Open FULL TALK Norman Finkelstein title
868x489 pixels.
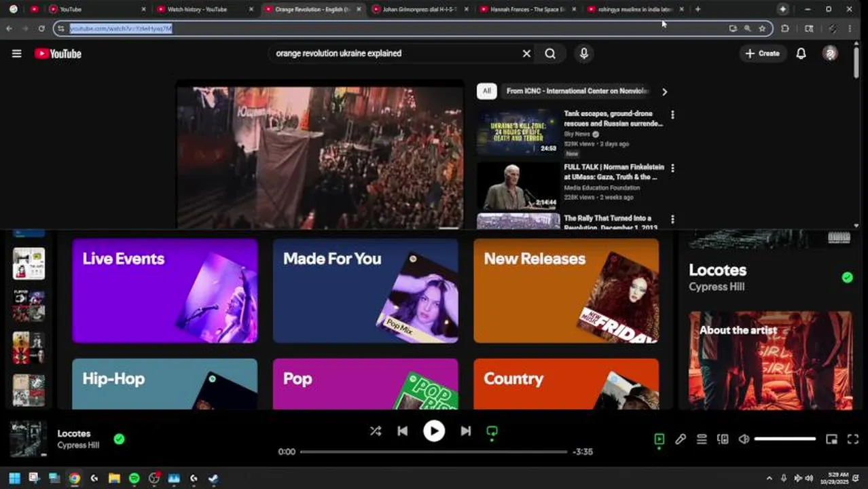(613, 172)
